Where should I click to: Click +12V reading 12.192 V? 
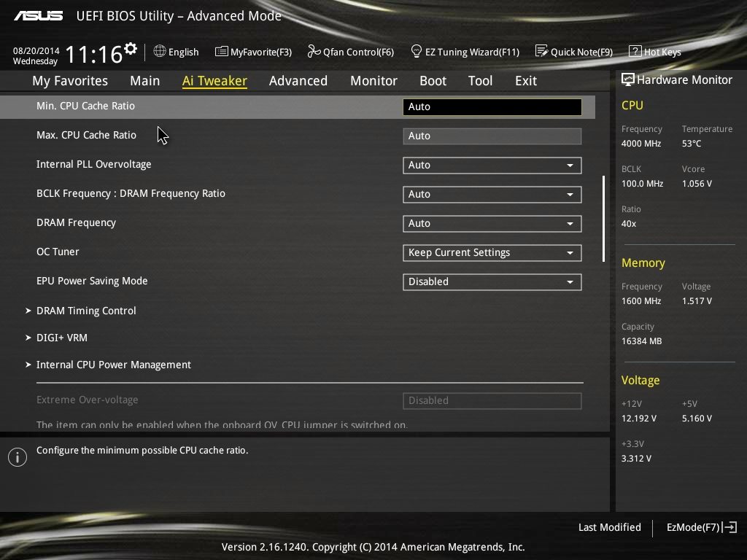coord(638,419)
